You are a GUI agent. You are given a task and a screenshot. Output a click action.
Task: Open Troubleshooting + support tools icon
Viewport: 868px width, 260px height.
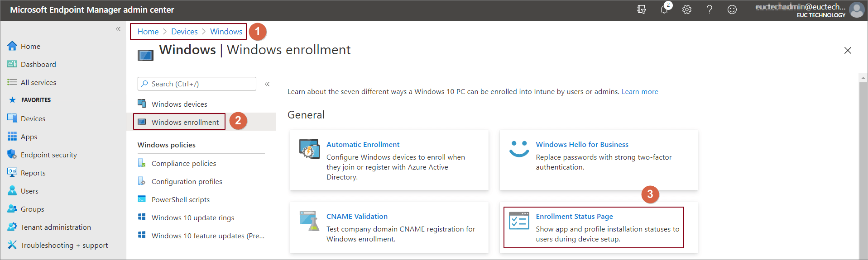point(12,245)
